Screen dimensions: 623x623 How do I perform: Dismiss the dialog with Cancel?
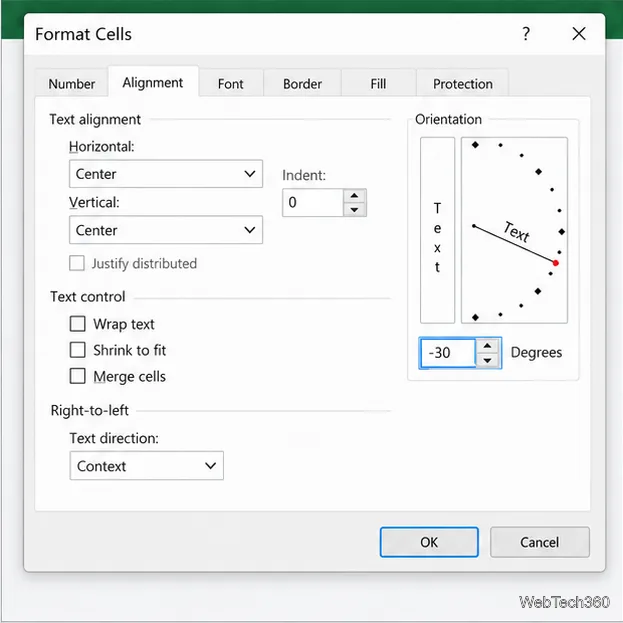click(540, 542)
